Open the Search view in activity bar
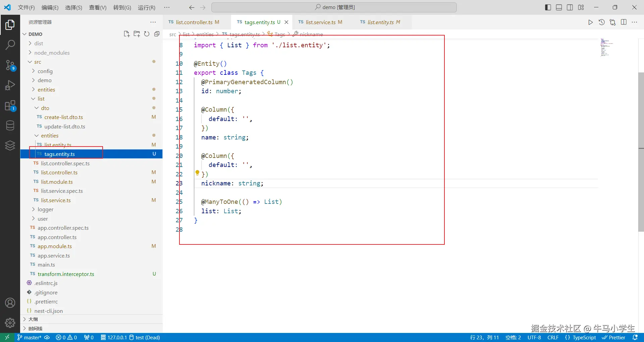Screen dimensions: 644x342 [10, 45]
